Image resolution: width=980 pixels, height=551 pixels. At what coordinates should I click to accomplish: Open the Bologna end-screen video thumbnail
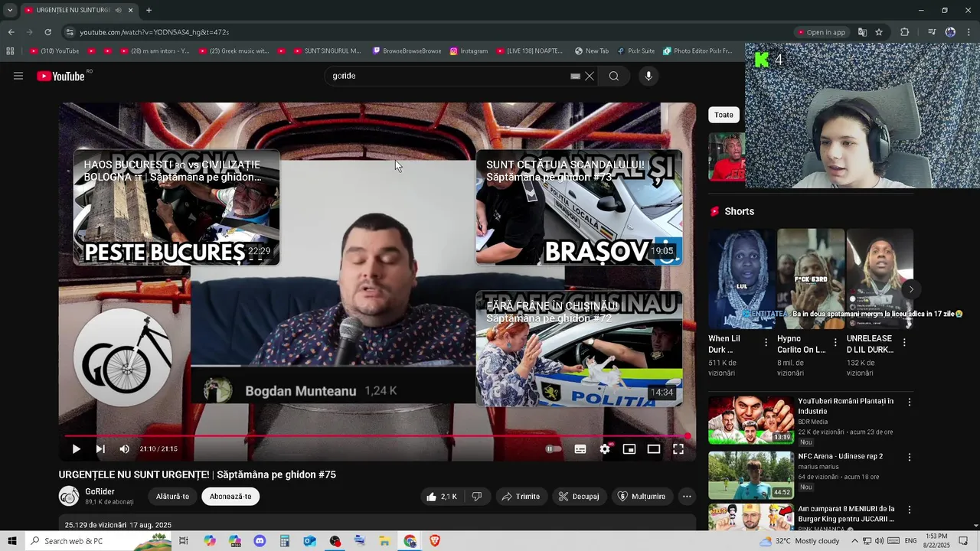pyautogui.click(x=176, y=207)
